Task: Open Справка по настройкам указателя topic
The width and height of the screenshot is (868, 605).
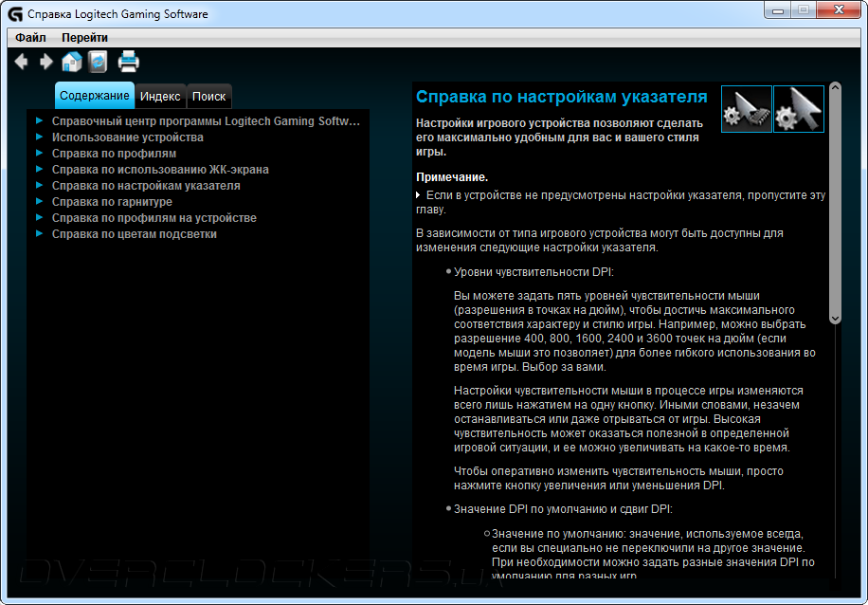Action: [x=146, y=186]
